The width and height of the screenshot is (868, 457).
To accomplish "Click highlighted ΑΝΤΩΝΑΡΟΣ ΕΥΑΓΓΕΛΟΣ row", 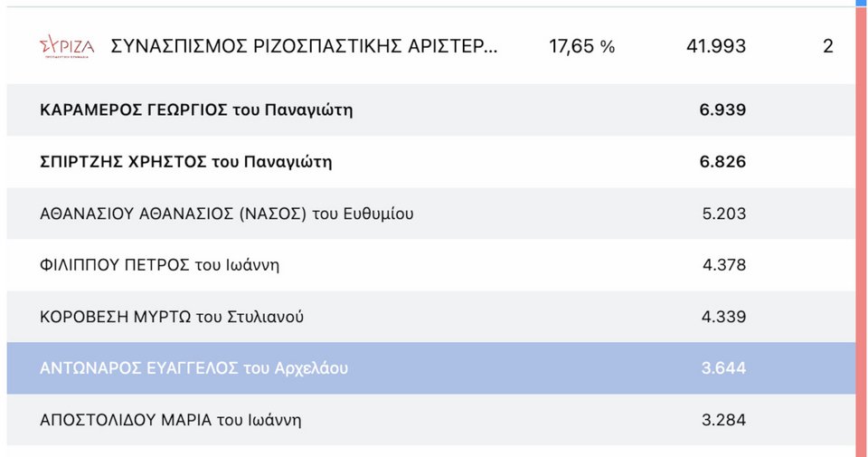I will (x=193, y=368).
